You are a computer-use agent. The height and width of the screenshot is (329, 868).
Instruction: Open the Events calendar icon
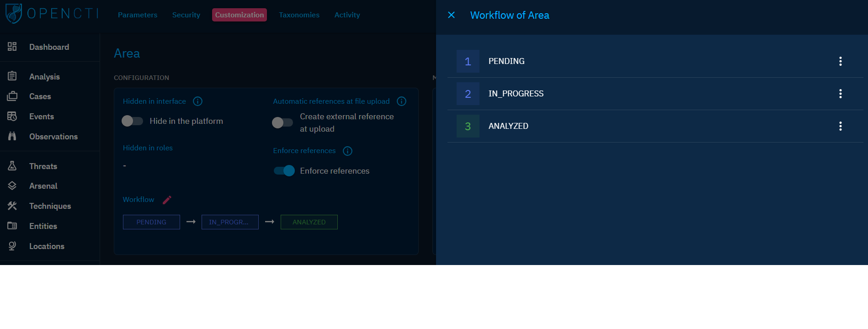point(12,117)
